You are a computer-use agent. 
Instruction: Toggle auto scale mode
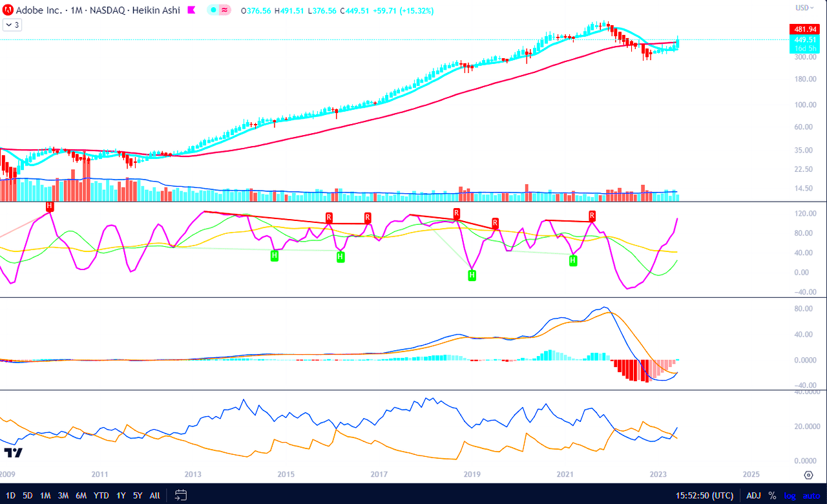coord(811,496)
